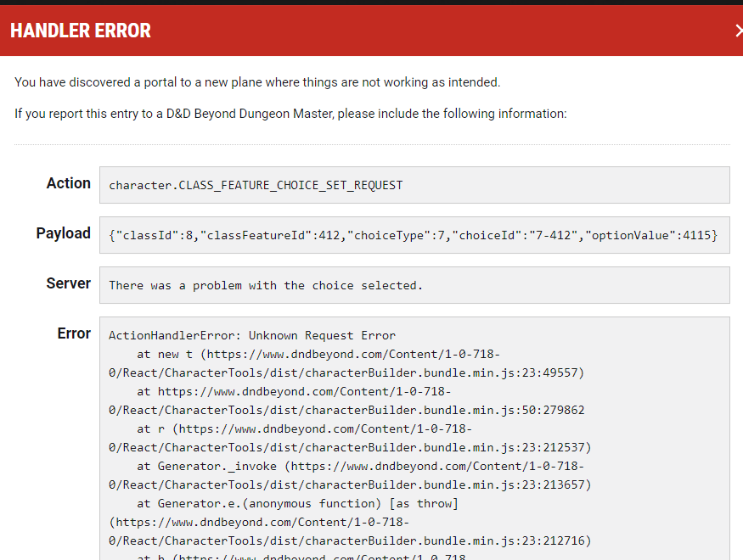743x560 pixels.
Task: Click the "at Generator._invoke" stack line
Action: point(361,467)
